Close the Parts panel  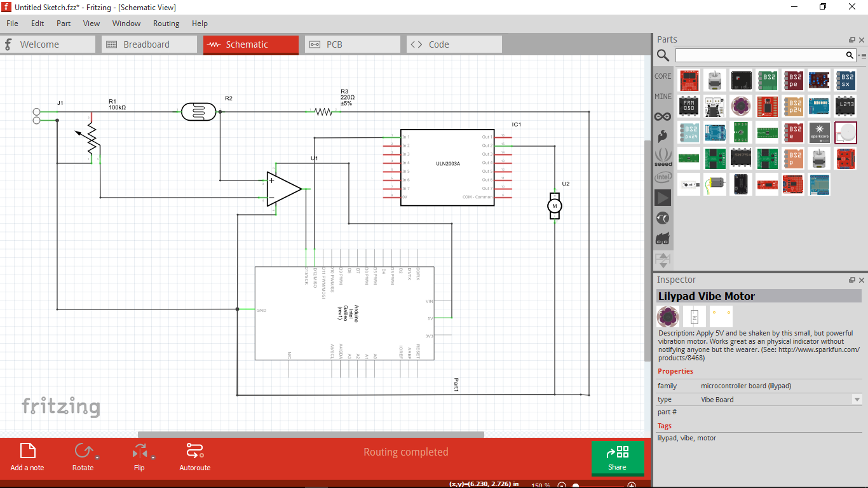point(862,40)
